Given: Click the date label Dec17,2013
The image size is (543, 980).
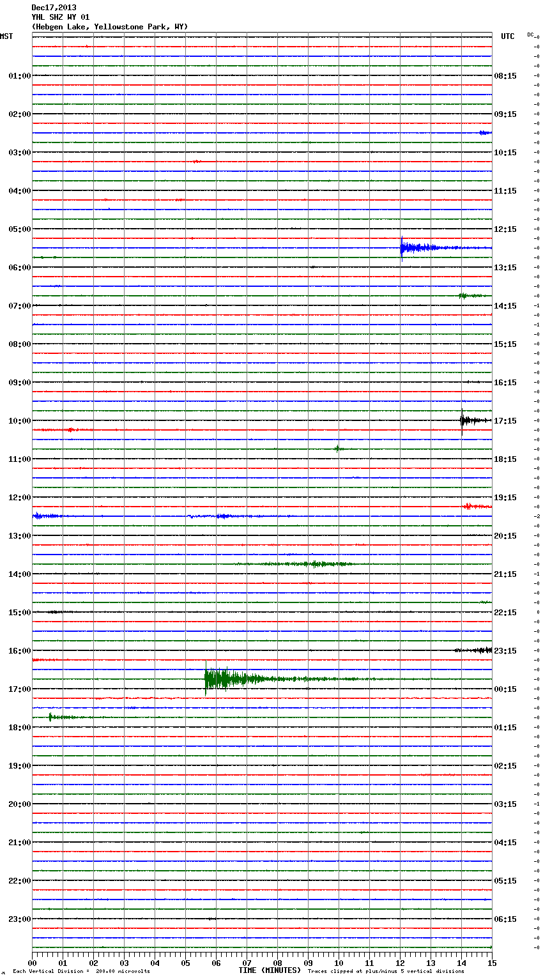Looking at the screenshot, I should 54,8.
